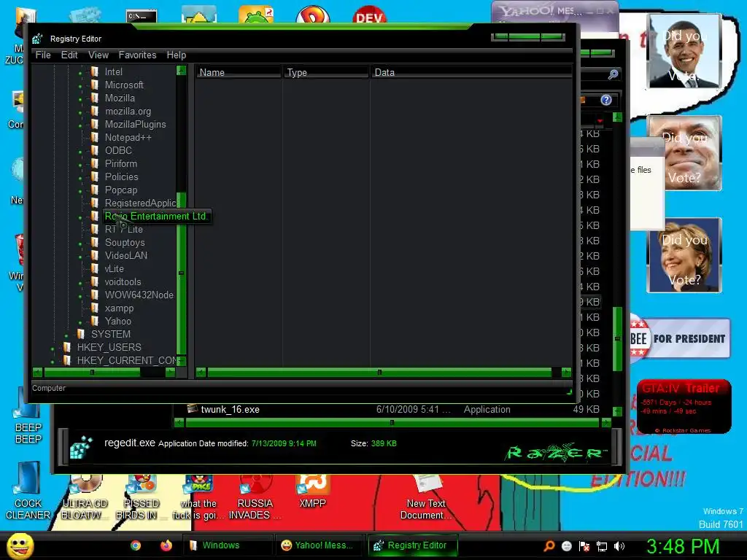
Task: Open the Edit menu in Registry Editor
Action: [x=69, y=55]
